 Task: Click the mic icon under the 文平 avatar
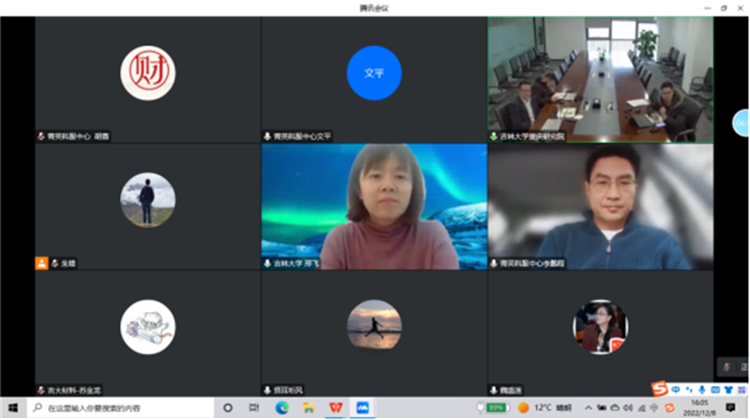point(267,136)
